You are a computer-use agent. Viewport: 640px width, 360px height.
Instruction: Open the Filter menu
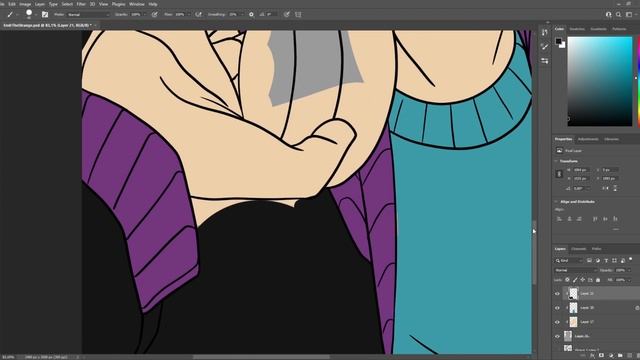[81, 4]
